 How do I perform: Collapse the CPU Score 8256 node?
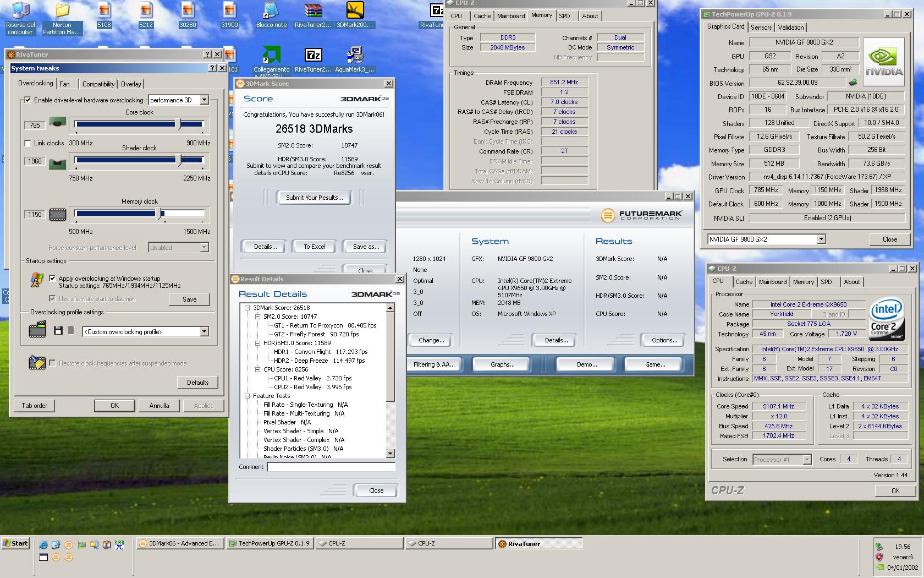pyautogui.click(x=258, y=369)
